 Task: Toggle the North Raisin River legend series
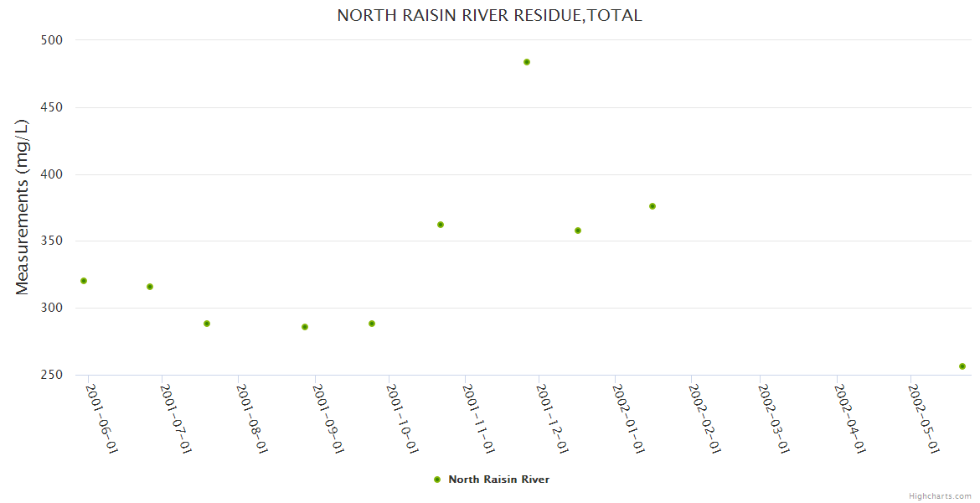498,480
